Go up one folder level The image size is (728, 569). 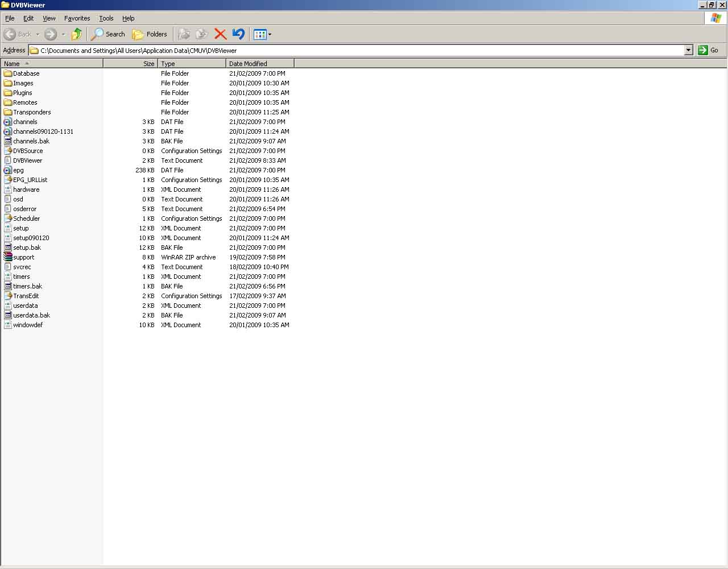tap(77, 34)
